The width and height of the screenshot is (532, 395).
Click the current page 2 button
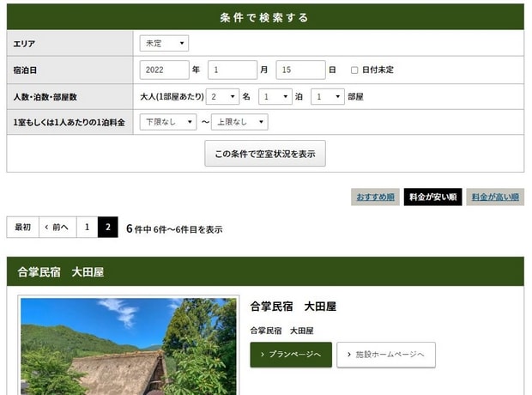point(108,228)
